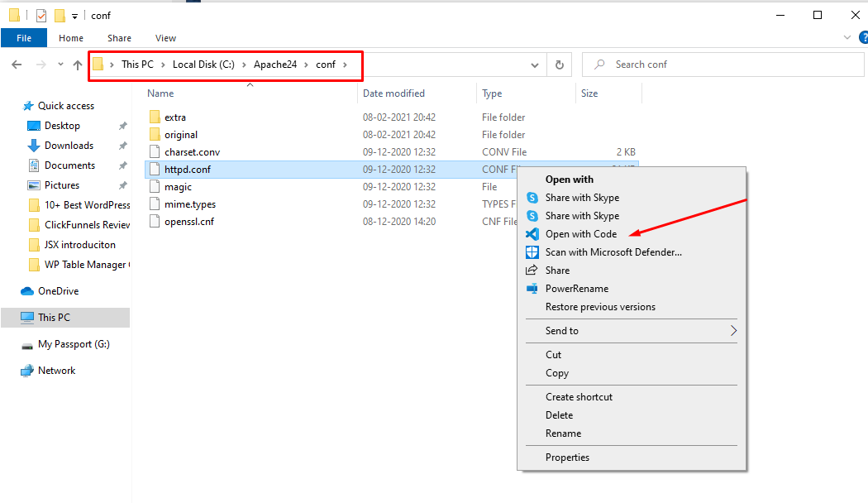
Task: Sort by the Date modified column
Action: click(x=393, y=93)
